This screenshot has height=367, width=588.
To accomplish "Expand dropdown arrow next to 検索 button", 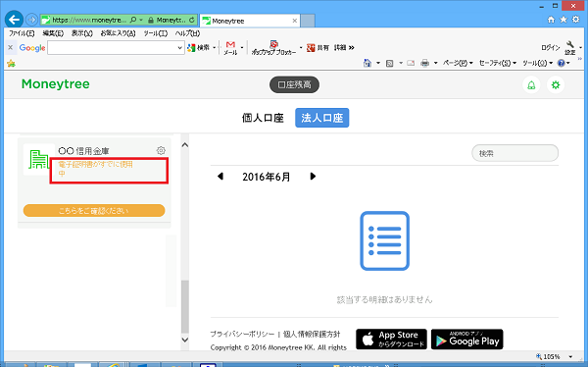I will pos(214,48).
